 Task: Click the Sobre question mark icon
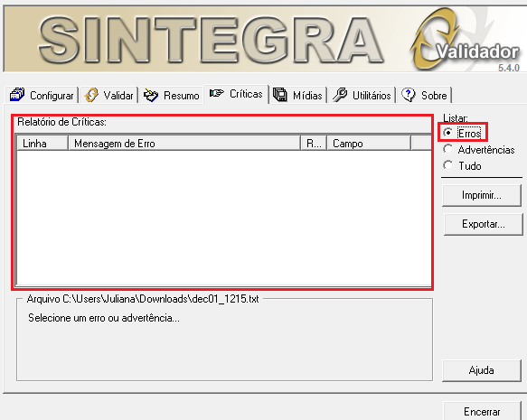coord(409,95)
